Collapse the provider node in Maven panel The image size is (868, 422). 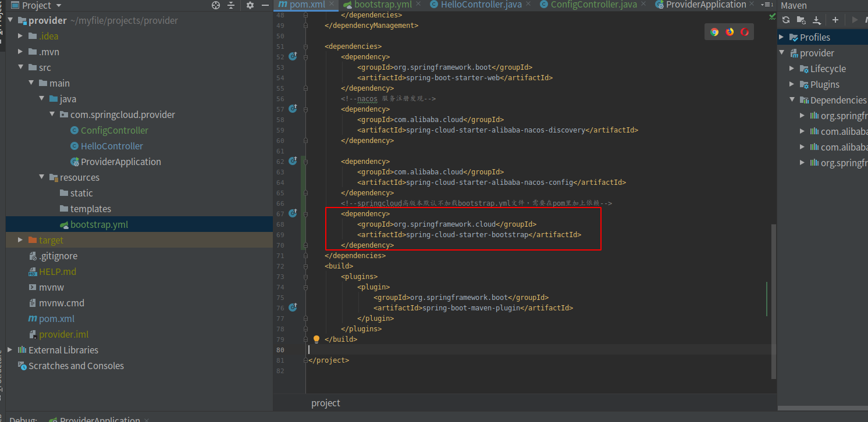click(x=782, y=53)
